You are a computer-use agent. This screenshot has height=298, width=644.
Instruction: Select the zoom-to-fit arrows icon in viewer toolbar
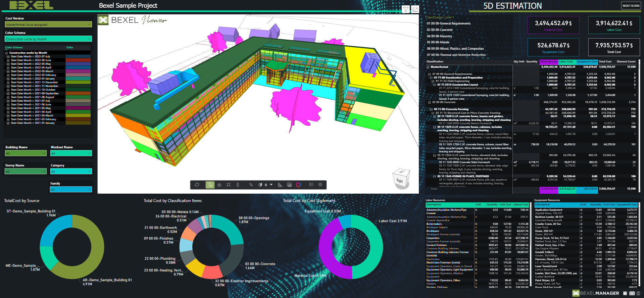click(229, 185)
